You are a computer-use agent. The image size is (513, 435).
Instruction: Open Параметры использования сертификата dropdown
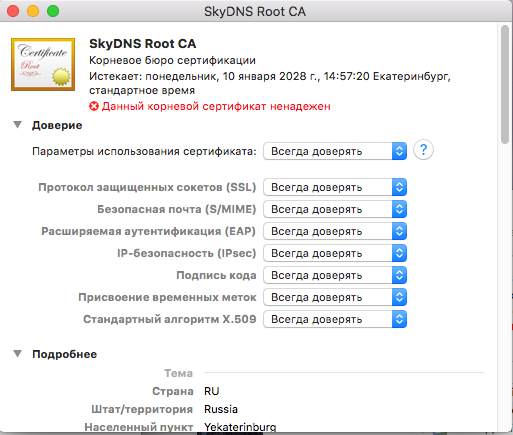pos(335,151)
